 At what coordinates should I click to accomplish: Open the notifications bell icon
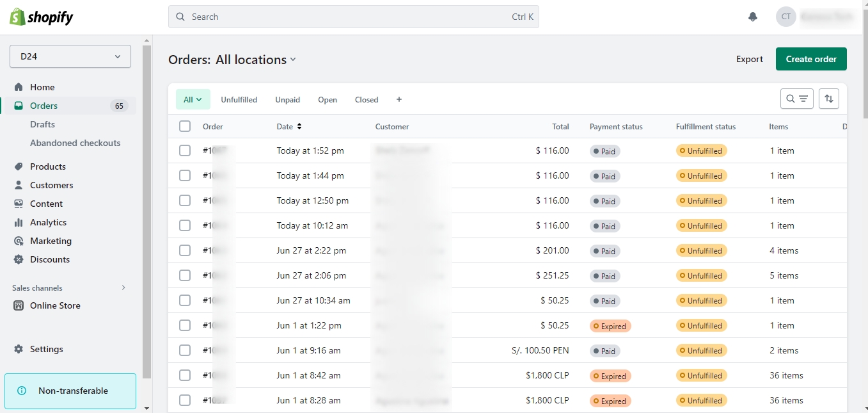pyautogui.click(x=752, y=17)
